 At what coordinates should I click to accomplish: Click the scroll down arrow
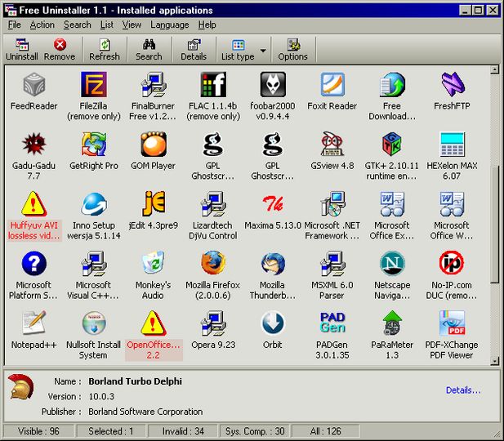pyautogui.click(x=495, y=361)
